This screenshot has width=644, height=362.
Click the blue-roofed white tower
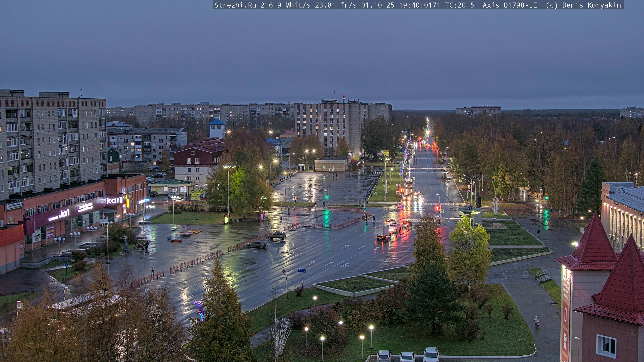(x=217, y=129)
